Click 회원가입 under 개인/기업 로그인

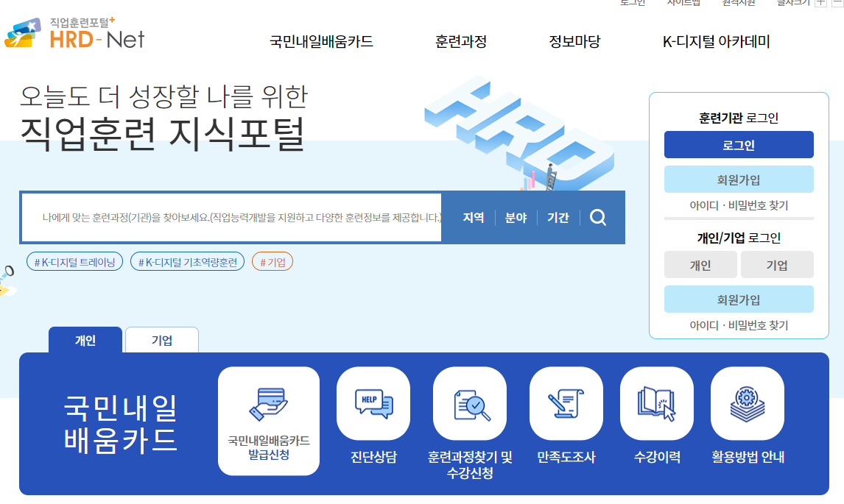point(739,299)
